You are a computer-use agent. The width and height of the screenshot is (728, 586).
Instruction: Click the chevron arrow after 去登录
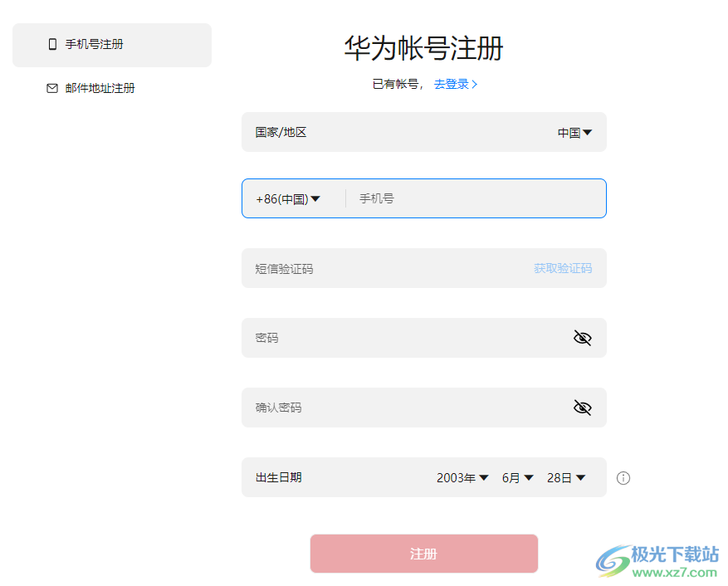475,84
